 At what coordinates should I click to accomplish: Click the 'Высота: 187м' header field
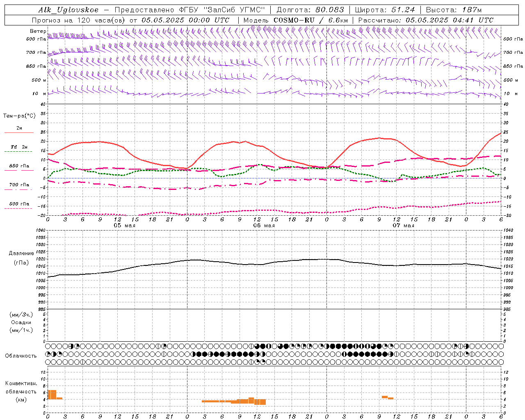tap(454, 10)
